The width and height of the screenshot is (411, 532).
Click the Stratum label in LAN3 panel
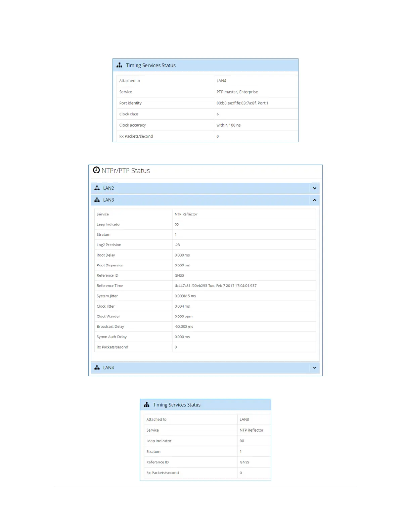(x=103, y=234)
